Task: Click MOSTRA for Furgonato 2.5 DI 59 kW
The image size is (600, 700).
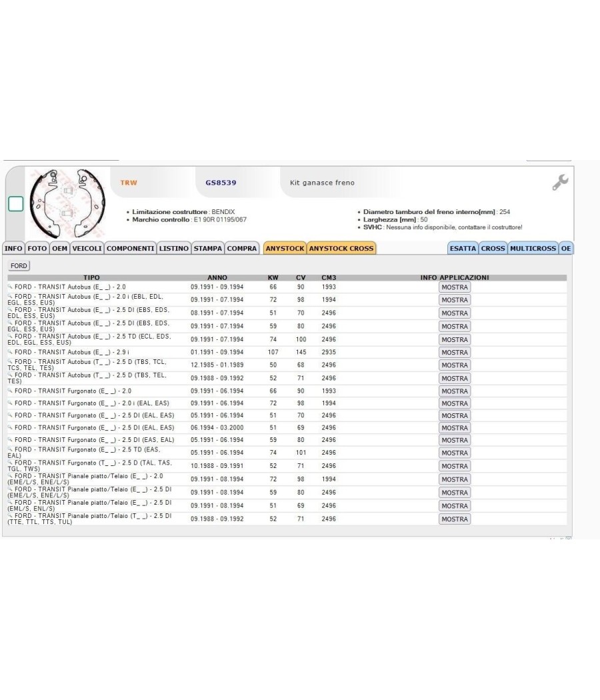Action: click(x=455, y=440)
